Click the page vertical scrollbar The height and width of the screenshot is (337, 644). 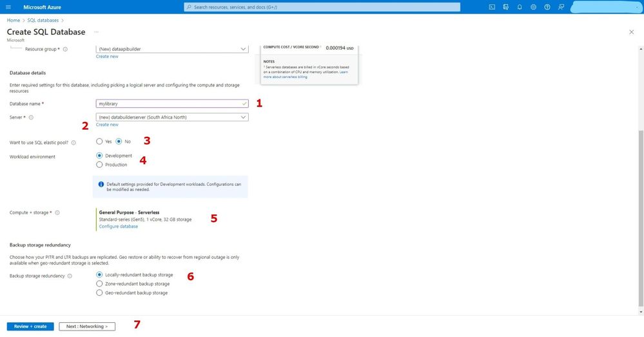click(x=641, y=218)
